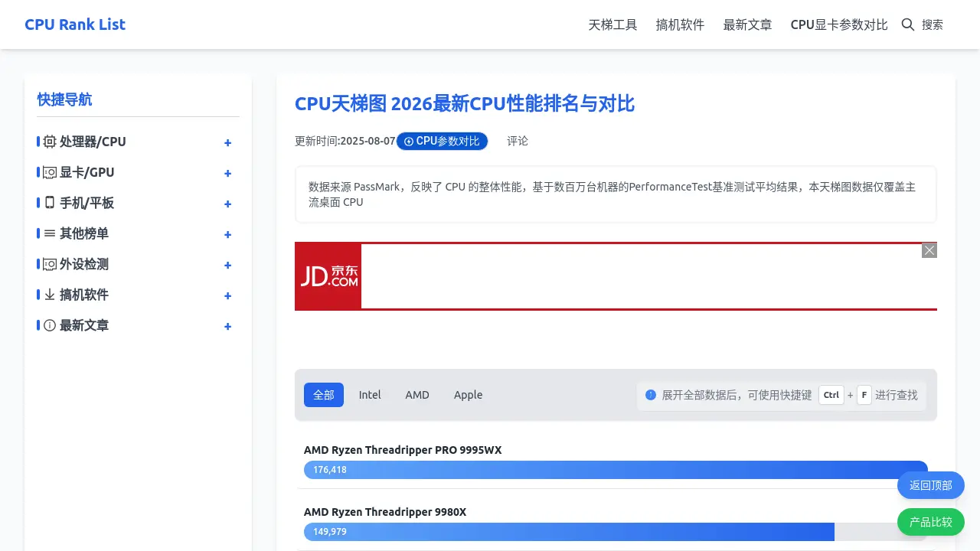Expand the 手机/平板 section with plus
This screenshot has height=551, width=980.
pyautogui.click(x=227, y=204)
